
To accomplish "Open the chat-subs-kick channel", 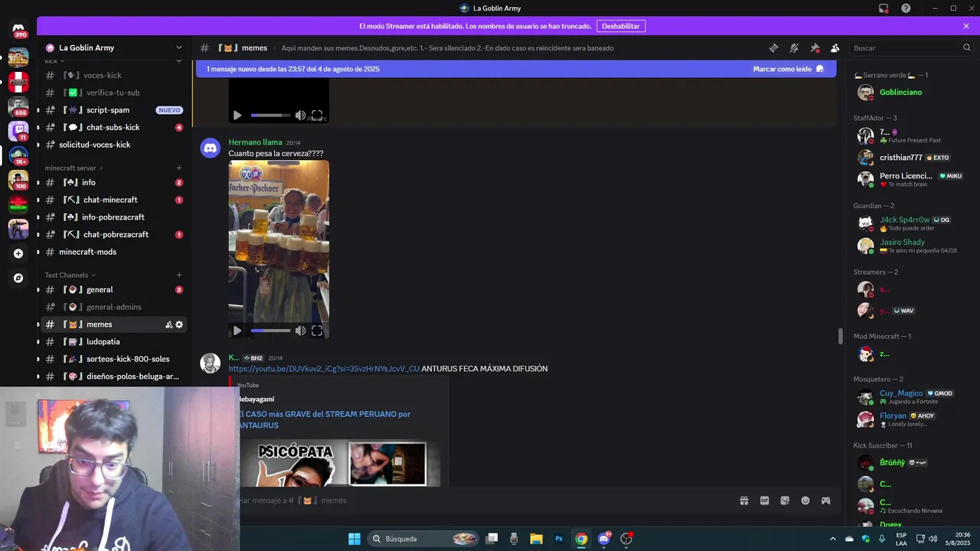I will pyautogui.click(x=114, y=127).
